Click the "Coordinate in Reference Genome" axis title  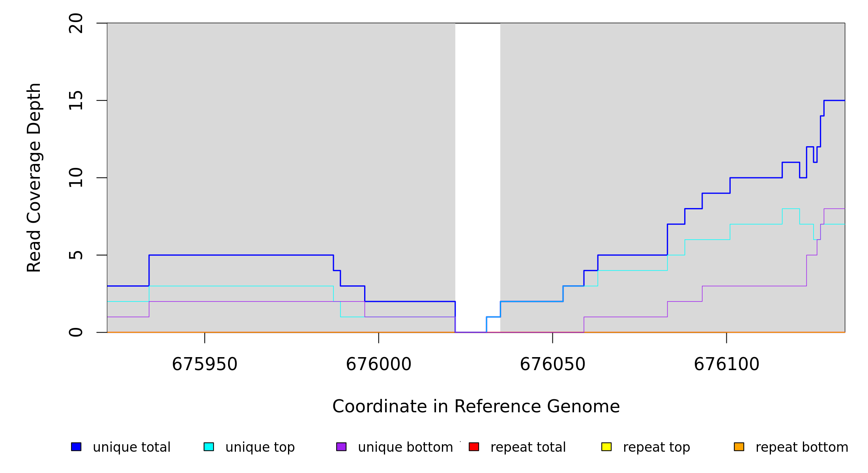(x=476, y=406)
